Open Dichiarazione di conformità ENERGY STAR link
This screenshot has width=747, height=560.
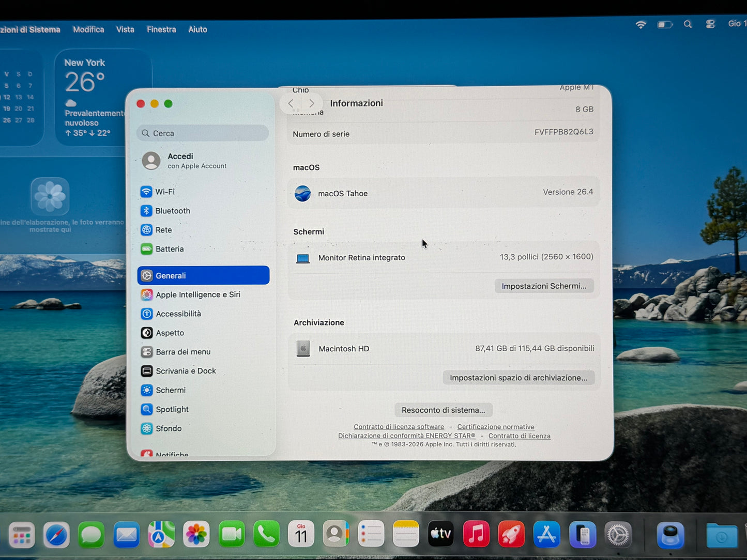pyautogui.click(x=407, y=435)
